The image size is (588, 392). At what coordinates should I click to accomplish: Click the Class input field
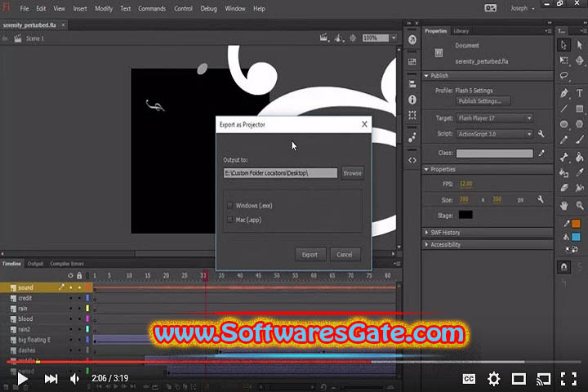coord(494,154)
